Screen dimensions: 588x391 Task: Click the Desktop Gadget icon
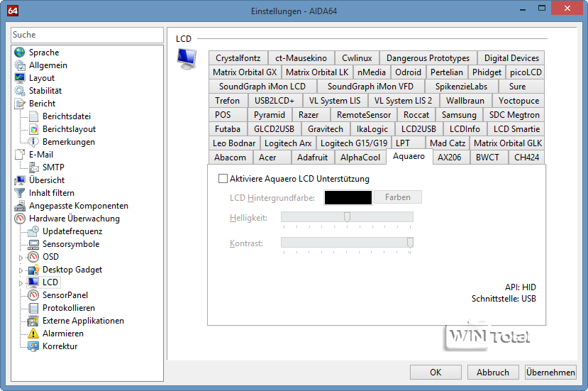click(x=33, y=270)
